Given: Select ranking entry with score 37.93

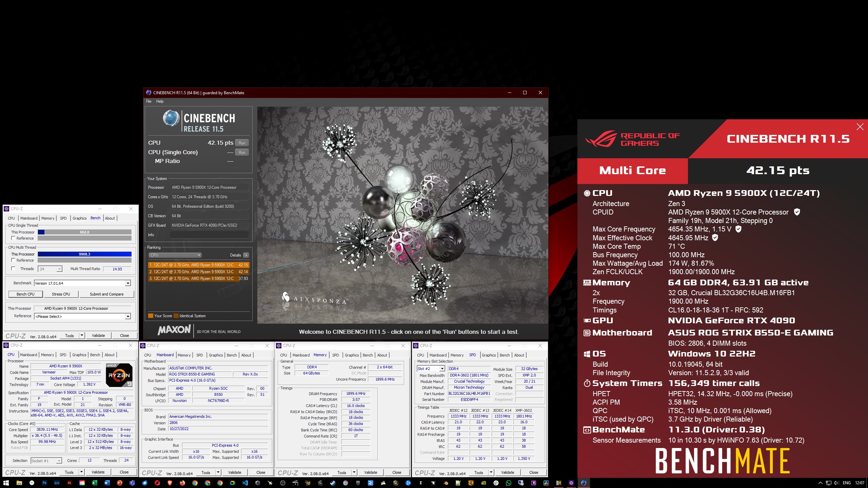Looking at the screenshot, I should tap(199, 279).
